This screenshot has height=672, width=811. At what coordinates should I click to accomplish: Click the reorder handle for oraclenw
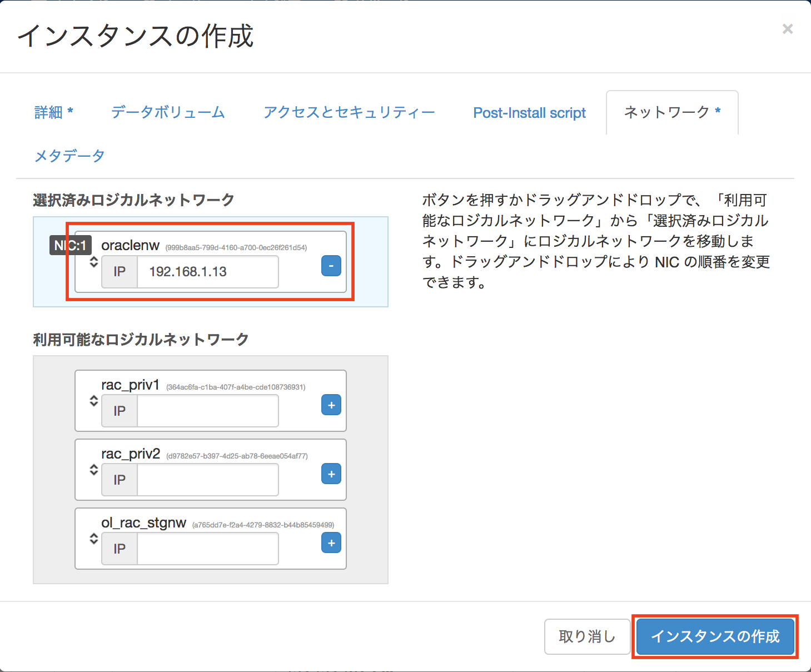coord(94,262)
